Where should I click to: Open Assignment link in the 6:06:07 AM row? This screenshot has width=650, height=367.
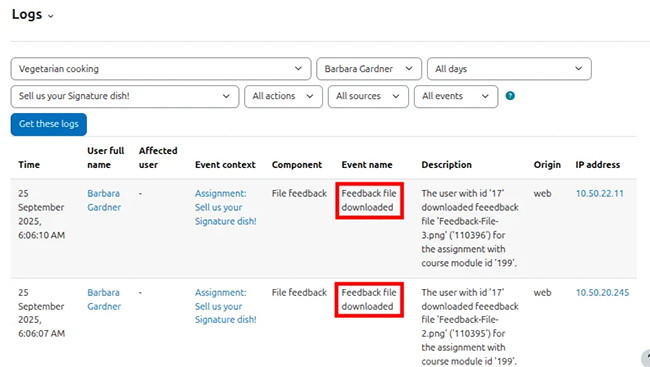click(226, 306)
